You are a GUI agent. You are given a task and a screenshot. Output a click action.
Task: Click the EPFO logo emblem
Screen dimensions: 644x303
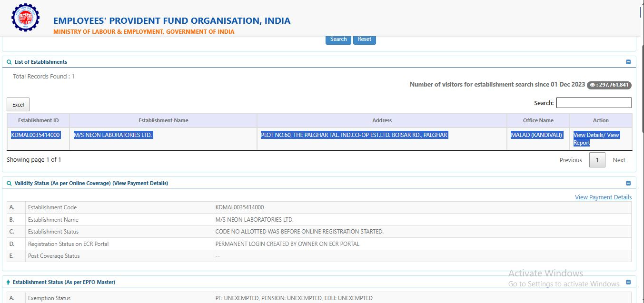26,17
